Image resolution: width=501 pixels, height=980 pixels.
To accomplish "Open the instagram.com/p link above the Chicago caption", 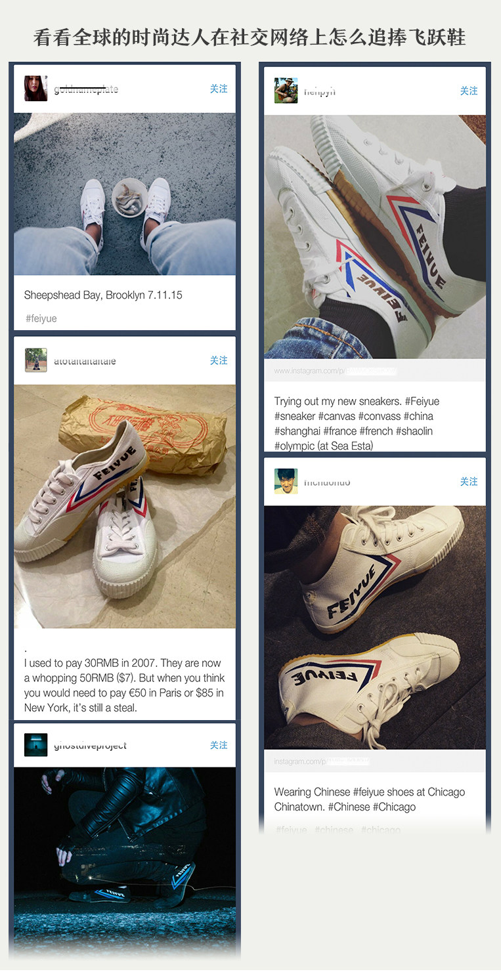I will 322,761.
